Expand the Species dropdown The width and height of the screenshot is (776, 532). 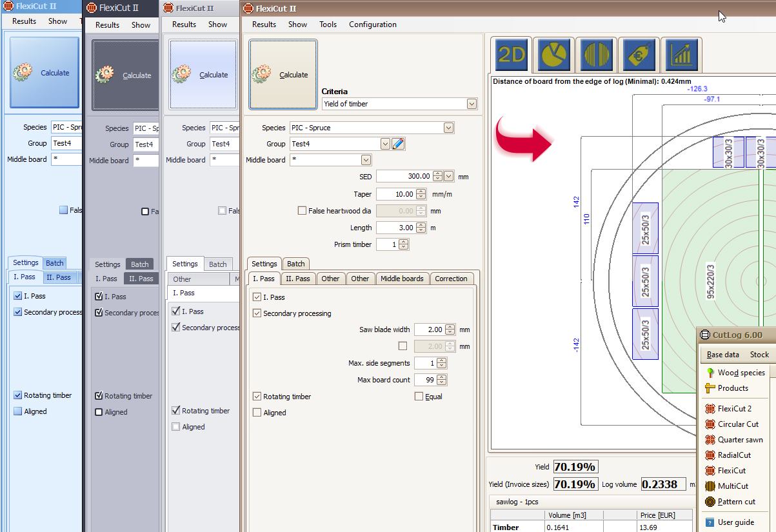coord(449,128)
